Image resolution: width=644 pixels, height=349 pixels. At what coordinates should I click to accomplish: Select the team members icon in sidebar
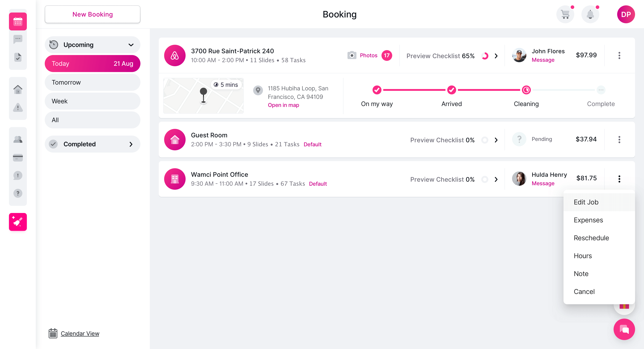coord(18,139)
